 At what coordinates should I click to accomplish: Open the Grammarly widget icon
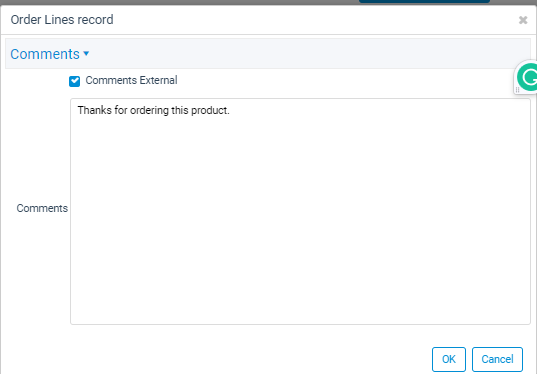point(528,77)
